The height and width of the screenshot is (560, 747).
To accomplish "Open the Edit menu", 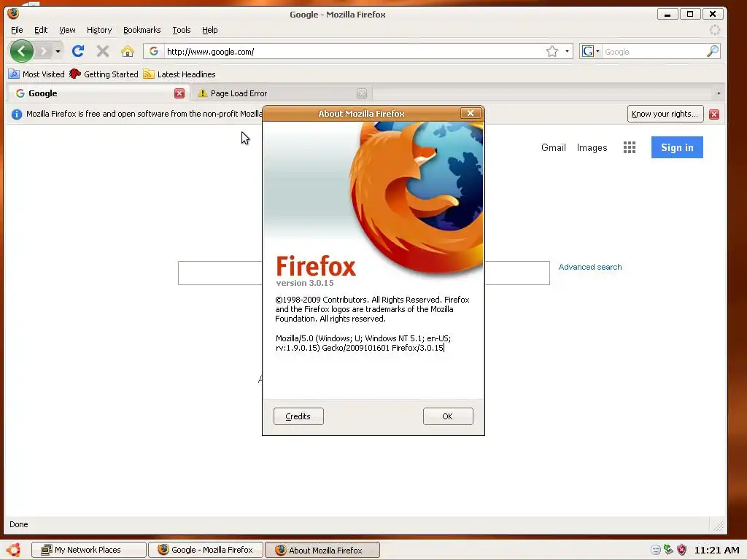I will click(41, 30).
